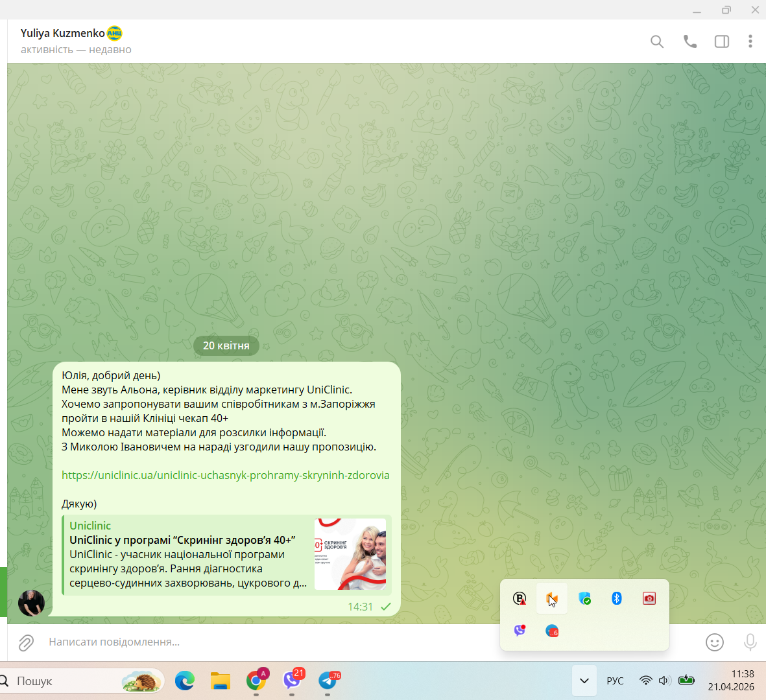Open Viber with 21 badge on taskbar
766x700 pixels.
point(292,679)
